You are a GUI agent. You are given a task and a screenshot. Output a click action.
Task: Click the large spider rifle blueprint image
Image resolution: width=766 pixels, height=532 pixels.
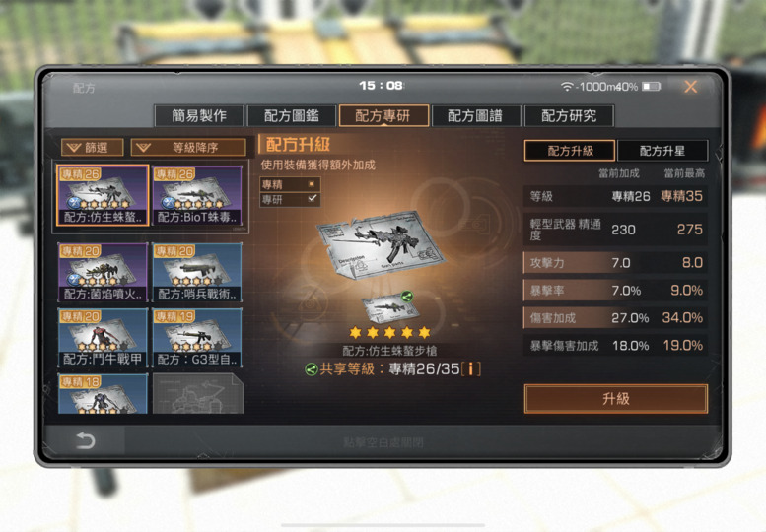pos(379,244)
